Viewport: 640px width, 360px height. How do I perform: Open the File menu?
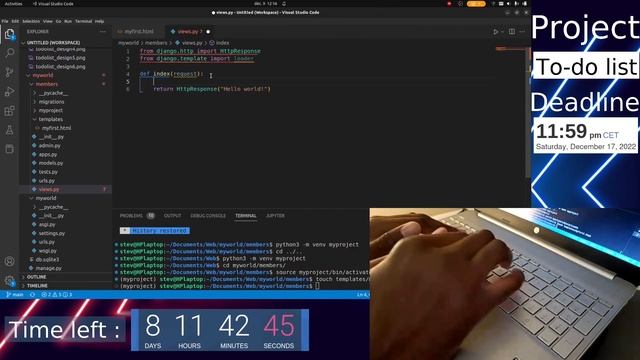coord(5,21)
